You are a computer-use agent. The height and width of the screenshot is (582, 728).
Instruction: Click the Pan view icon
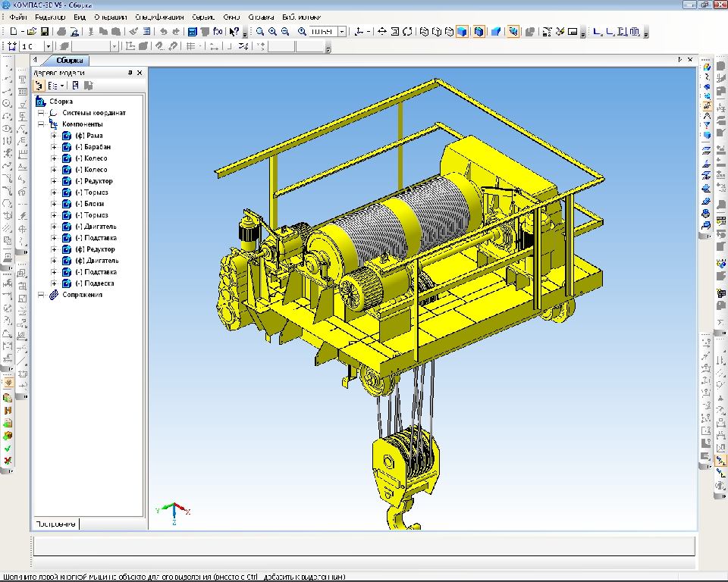pyautogui.click(x=382, y=32)
